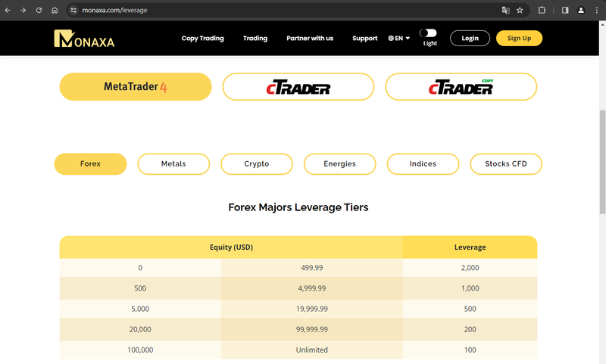Click the page vertical scrollbar thumb
This screenshot has width=606, height=364.
tap(602, 162)
